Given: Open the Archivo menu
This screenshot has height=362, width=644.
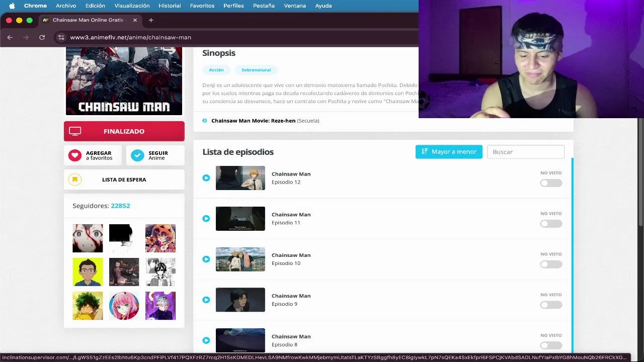Looking at the screenshot, I should tap(66, 6).
